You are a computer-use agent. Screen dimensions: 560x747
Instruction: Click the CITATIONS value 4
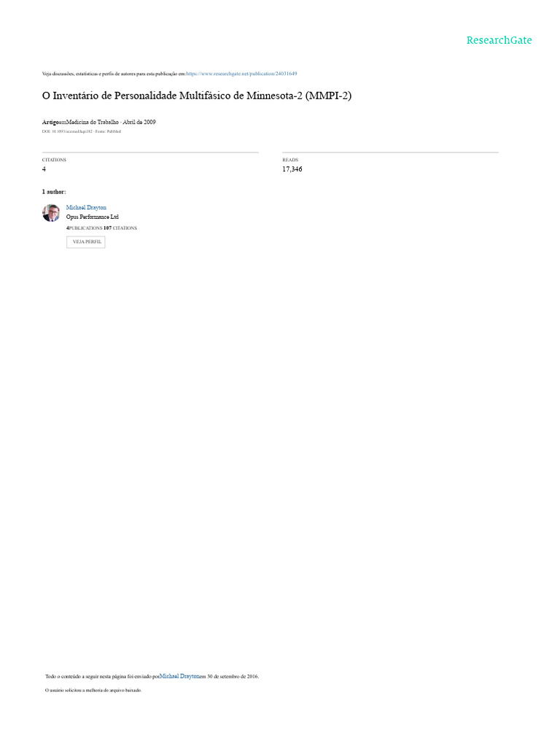click(x=44, y=169)
